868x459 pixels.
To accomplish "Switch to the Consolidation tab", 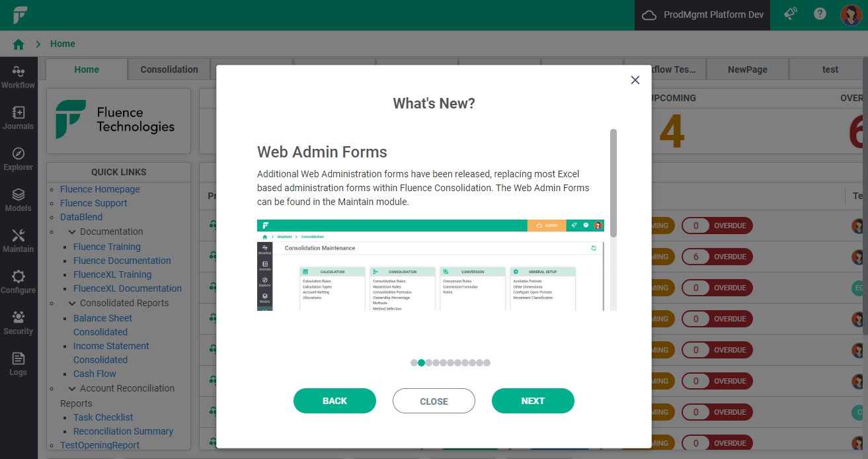I will pyautogui.click(x=169, y=69).
